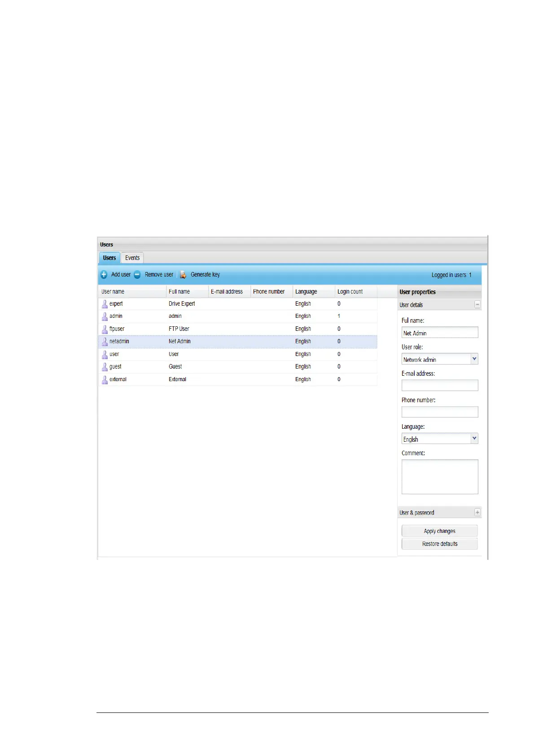Expand the User & password section
The height and width of the screenshot is (756, 534).
pyautogui.click(x=477, y=512)
